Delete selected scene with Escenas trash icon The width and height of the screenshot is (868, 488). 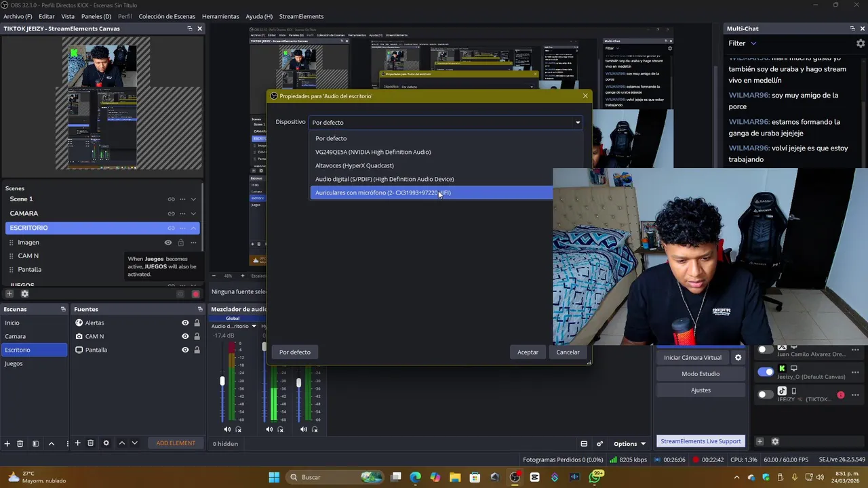pyautogui.click(x=20, y=443)
